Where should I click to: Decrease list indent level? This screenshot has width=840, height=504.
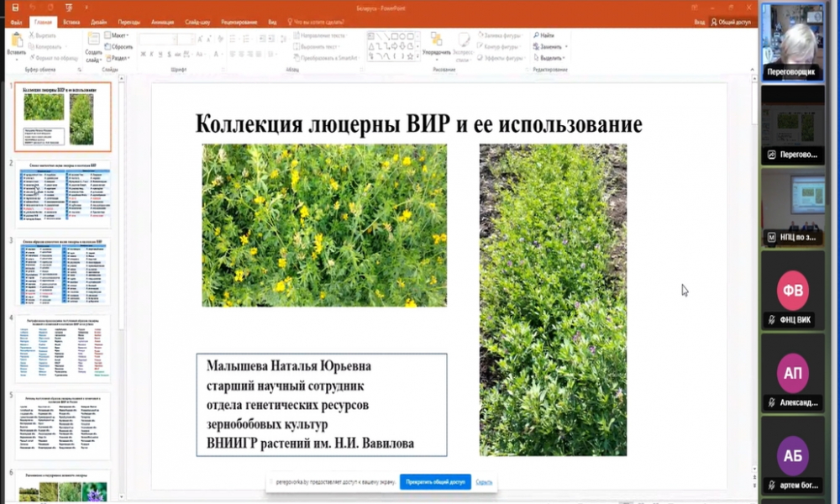pyautogui.click(x=262, y=39)
